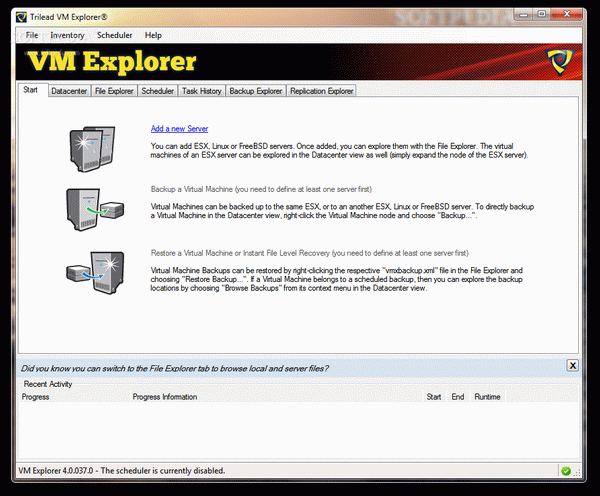Click the Start column header

pyautogui.click(x=434, y=397)
